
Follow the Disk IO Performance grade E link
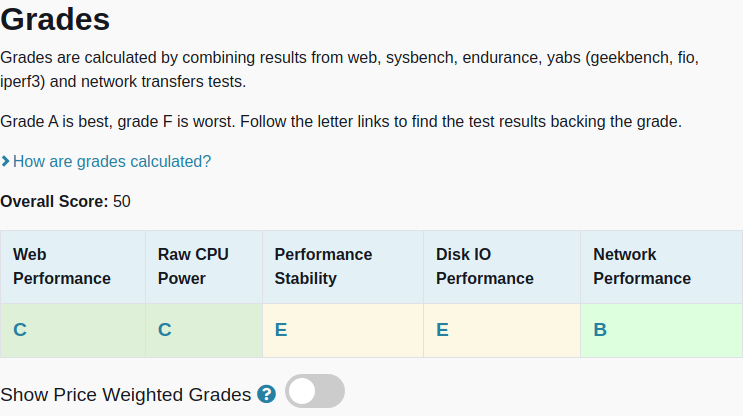(442, 330)
